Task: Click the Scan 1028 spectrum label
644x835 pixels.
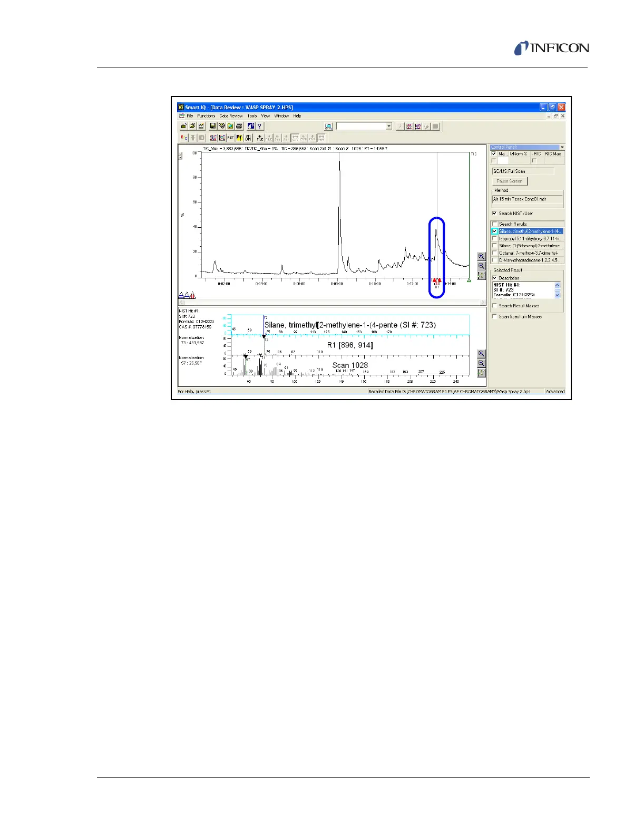Action: coord(350,365)
